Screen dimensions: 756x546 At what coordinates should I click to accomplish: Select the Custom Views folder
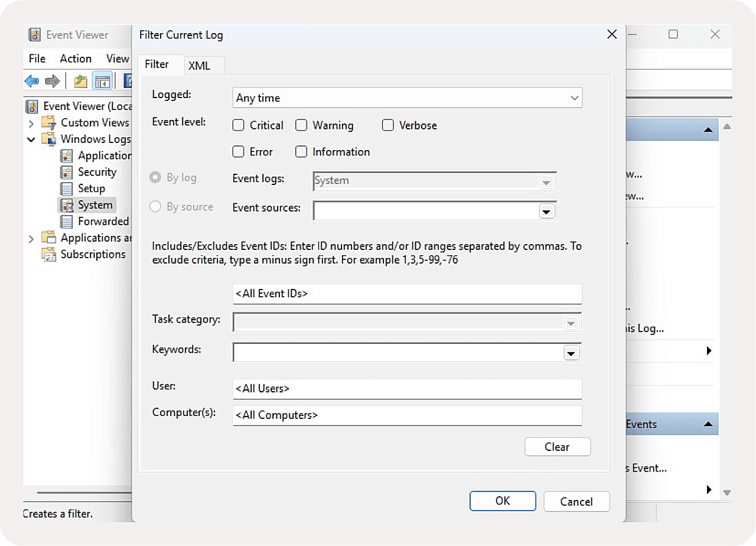pyautogui.click(x=94, y=122)
